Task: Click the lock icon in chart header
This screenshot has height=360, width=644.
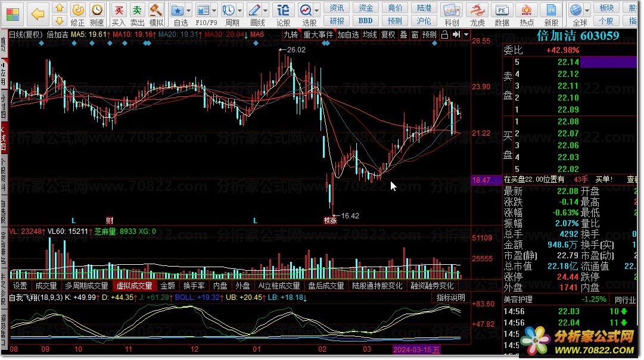Action: pyautogui.click(x=444, y=35)
